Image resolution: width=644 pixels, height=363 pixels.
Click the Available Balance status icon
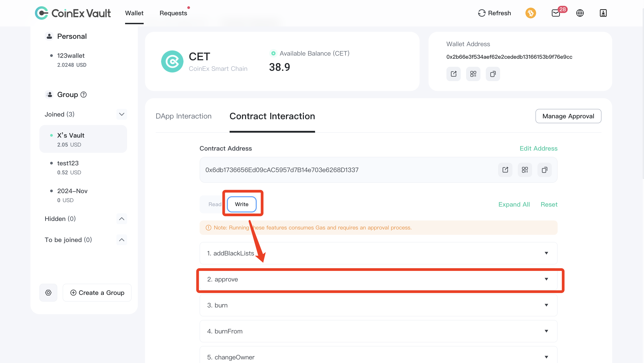(273, 53)
